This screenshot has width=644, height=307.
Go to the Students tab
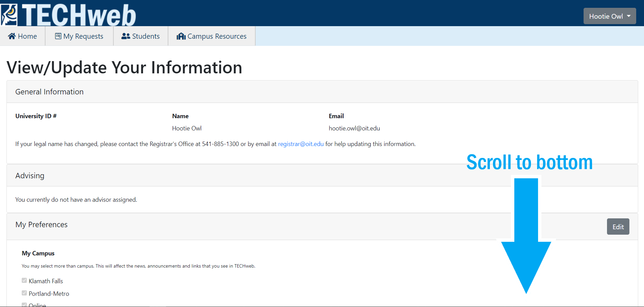point(141,36)
